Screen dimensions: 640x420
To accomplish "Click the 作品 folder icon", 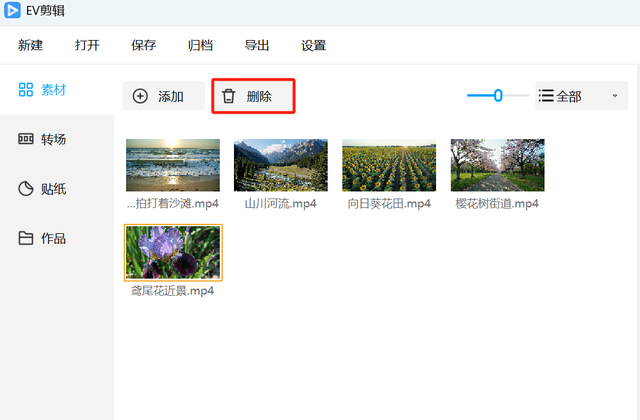I will (26, 238).
